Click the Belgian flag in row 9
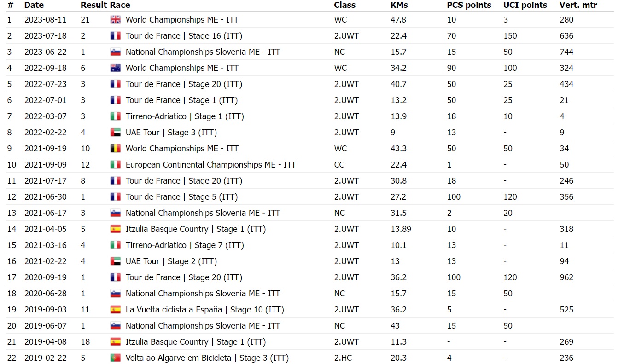Image resolution: width=624 pixels, height=364 pixels. pos(116,149)
